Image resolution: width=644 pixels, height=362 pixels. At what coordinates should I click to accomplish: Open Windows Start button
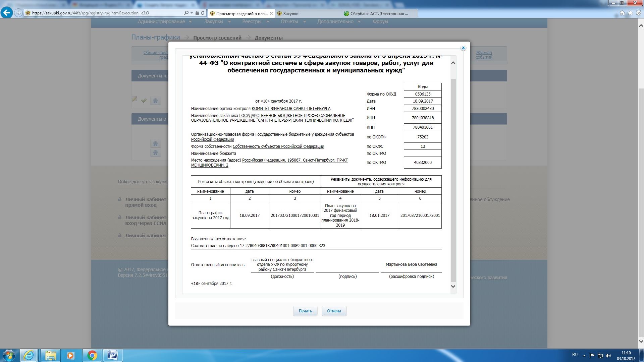click(x=9, y=355)
